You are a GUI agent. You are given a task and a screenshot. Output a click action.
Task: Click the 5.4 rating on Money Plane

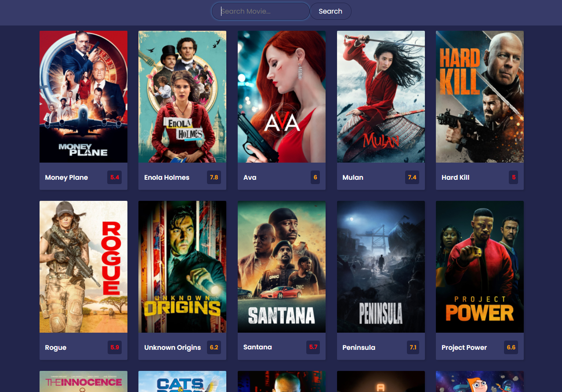[x=115, y=178]
